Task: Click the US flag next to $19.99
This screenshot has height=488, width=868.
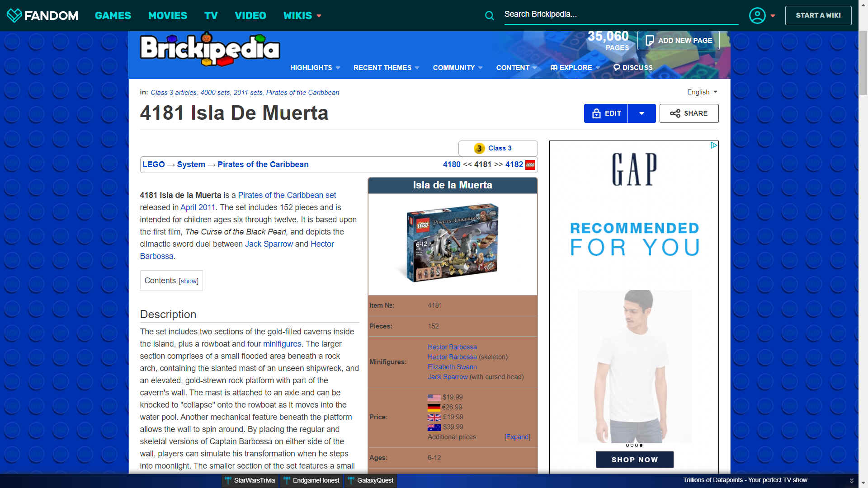Action: [x=434, y=398]
